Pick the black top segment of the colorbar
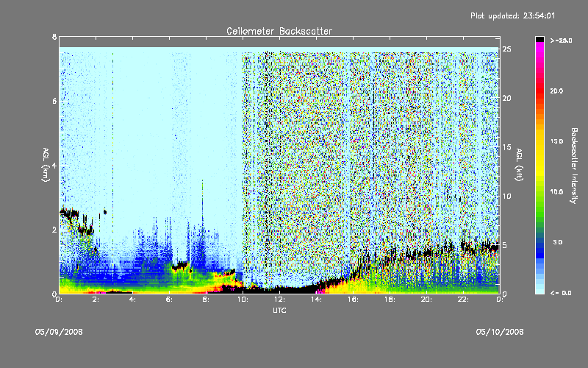Viewport: 588px width, 368px height. click(x=539, y=39)
